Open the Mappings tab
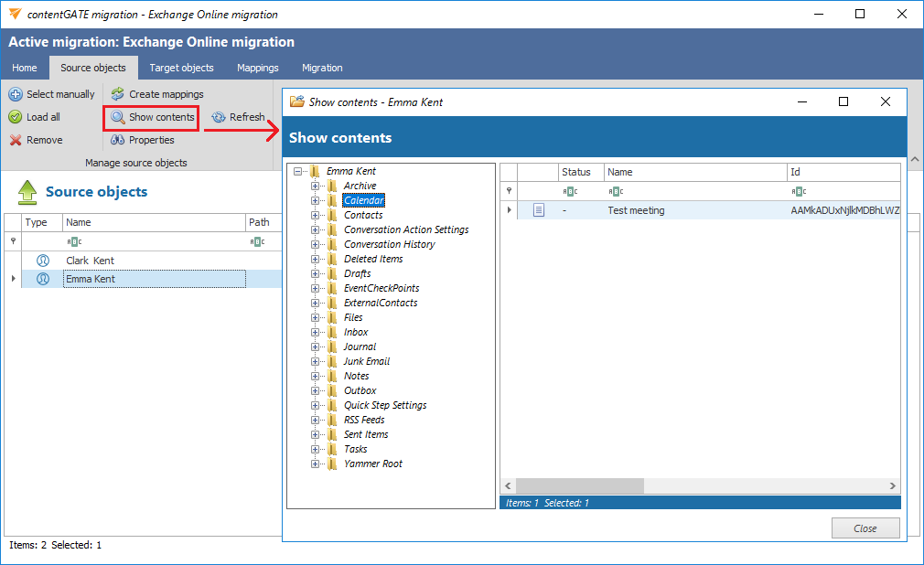 [x=257, y=68]
